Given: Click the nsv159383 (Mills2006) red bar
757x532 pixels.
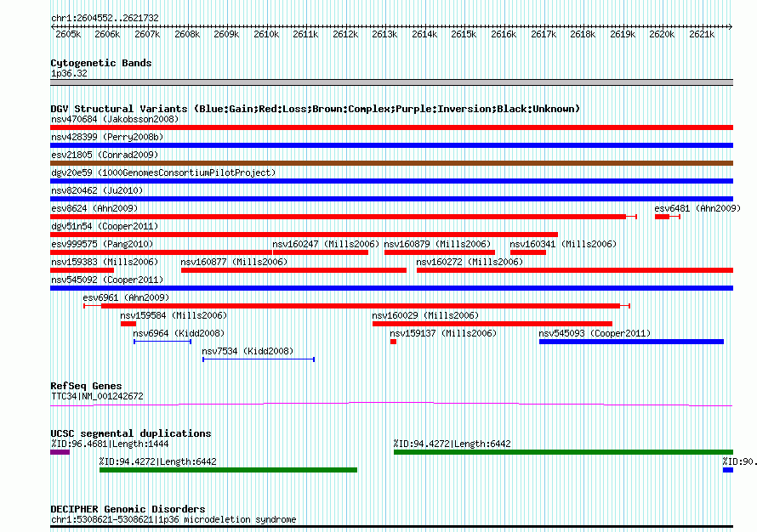Looking at the screenshot, I should pyautogui.click(x=82, y=270).
